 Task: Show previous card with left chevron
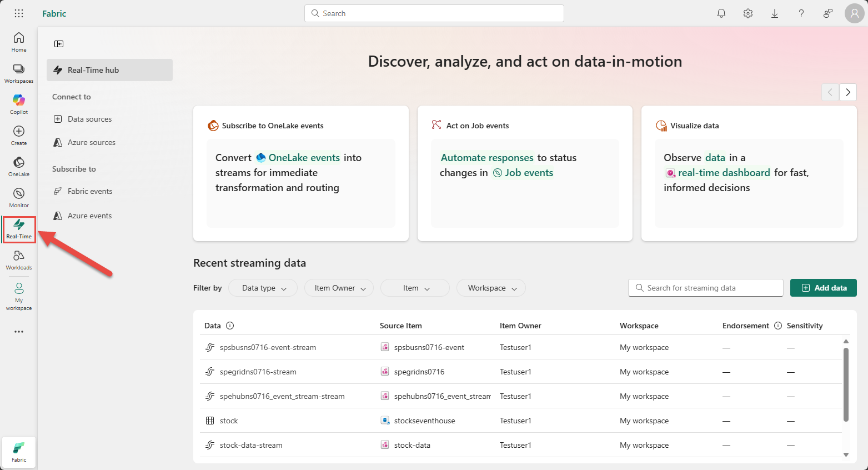[x=830, y=92]
